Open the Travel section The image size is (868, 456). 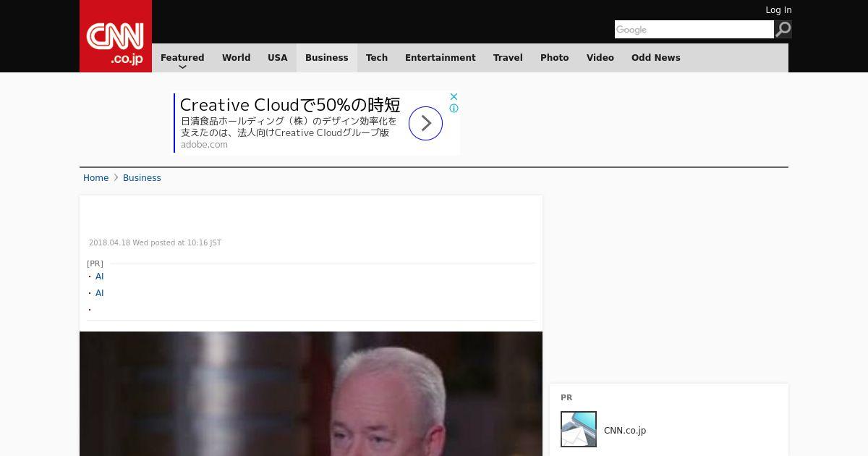point(508,58)
